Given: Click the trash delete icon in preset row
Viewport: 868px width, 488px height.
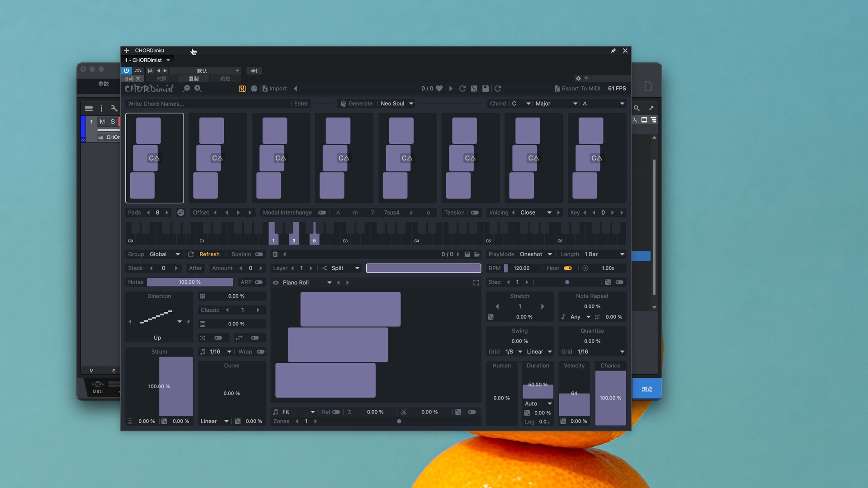Looking at the screenshot, I should [275, 254].
